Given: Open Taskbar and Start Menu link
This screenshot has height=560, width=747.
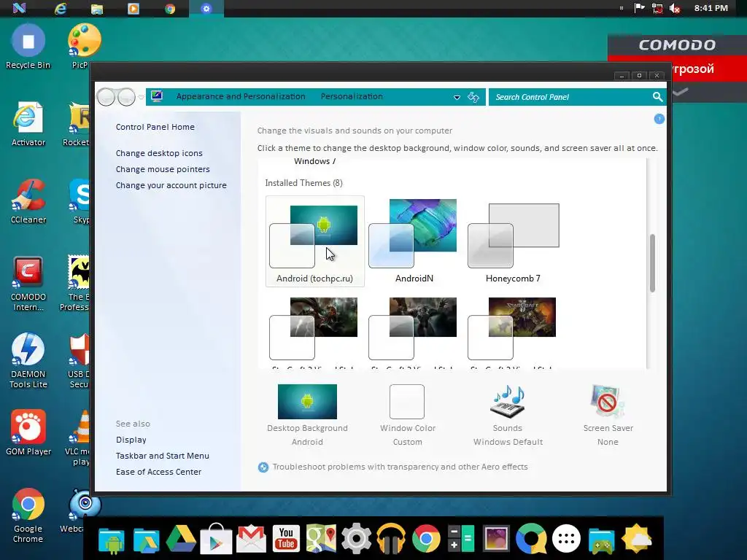Looking at the screenshot, I should coord(163,456).
